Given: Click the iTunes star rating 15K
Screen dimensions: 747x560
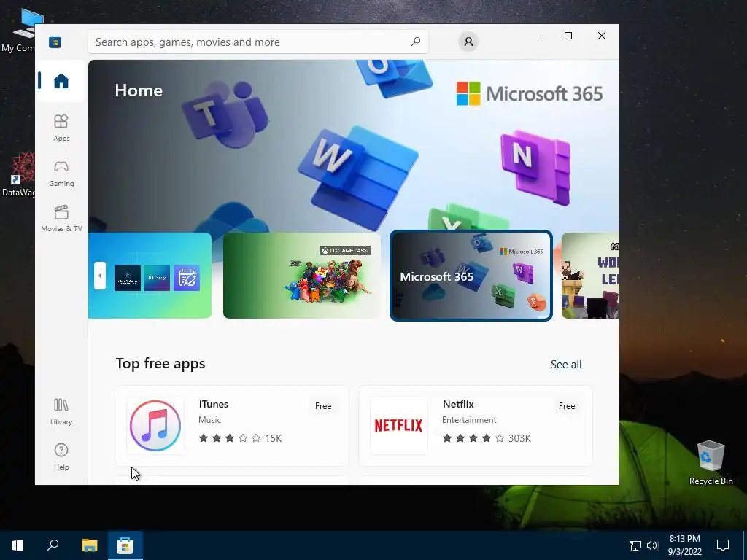Looking at the screenshot, I should 239,438.
